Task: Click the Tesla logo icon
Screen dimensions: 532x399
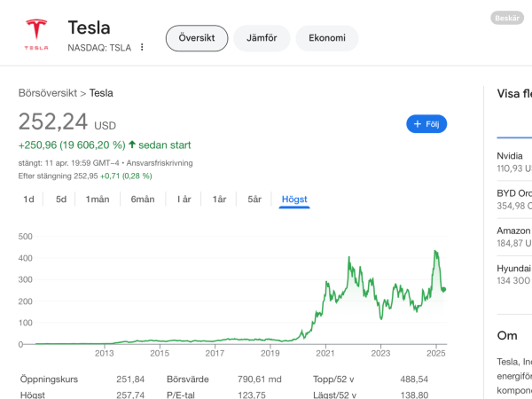Action: point(36,34)
